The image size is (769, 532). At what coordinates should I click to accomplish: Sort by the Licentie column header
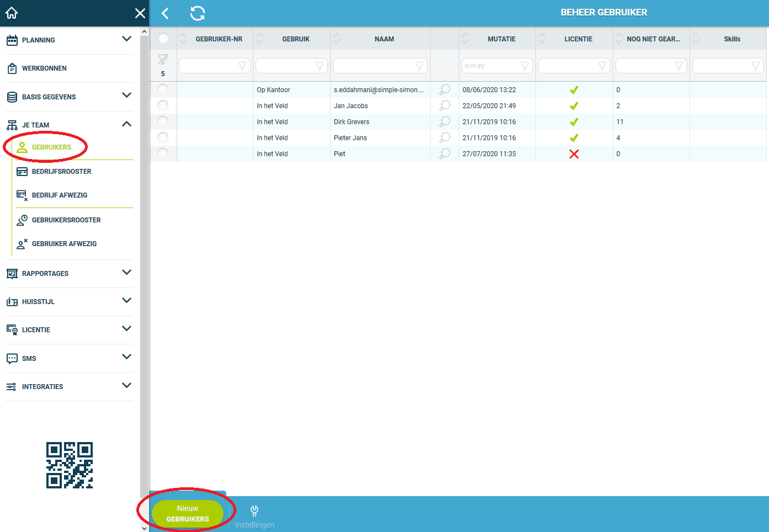coord(579,39)
